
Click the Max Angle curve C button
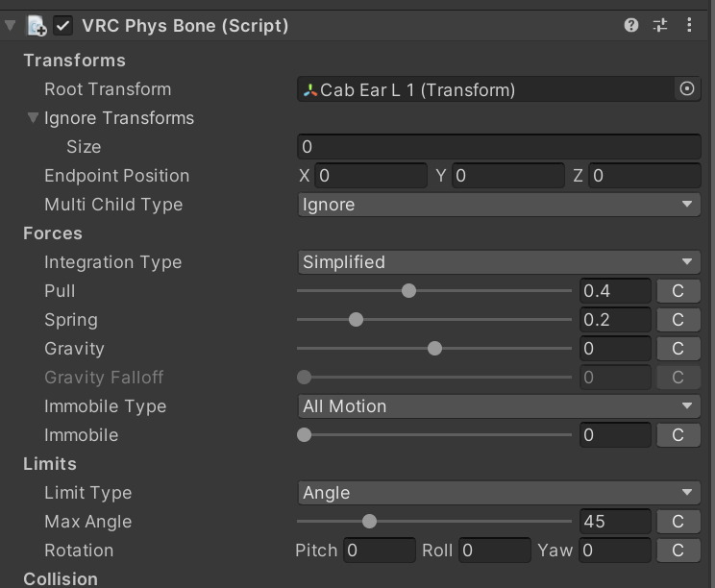point(678,522)
